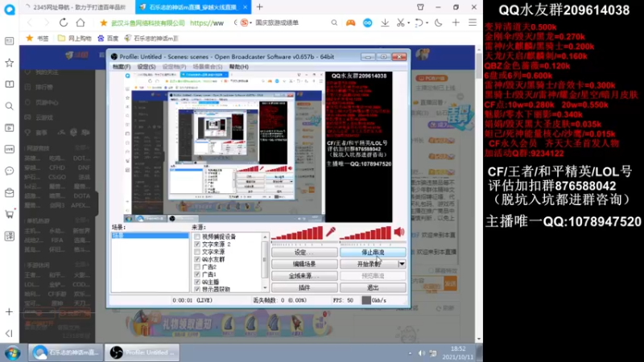Open OBS 设定(S) menu
644x362 pixels.
pos(147,67)
